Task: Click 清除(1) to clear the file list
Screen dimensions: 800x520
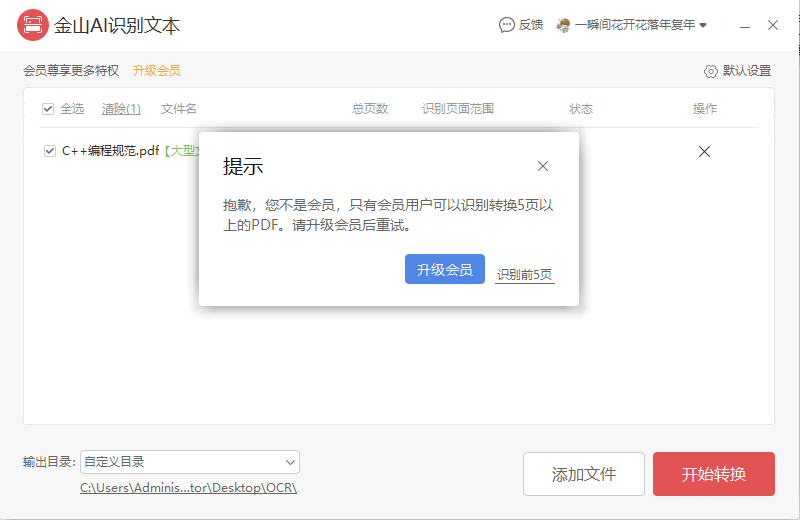Action: pos(121,109)
